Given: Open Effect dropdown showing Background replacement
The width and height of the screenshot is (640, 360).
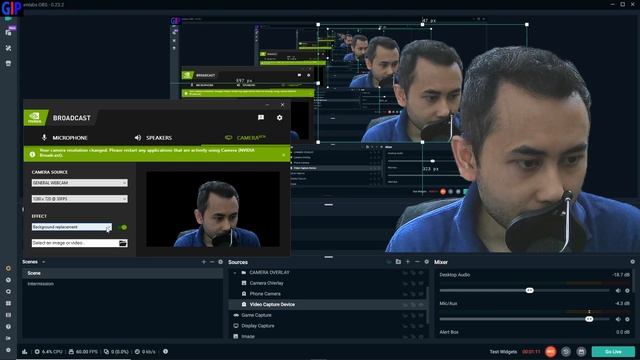Looking at the screenshot, I should point(72,227).
